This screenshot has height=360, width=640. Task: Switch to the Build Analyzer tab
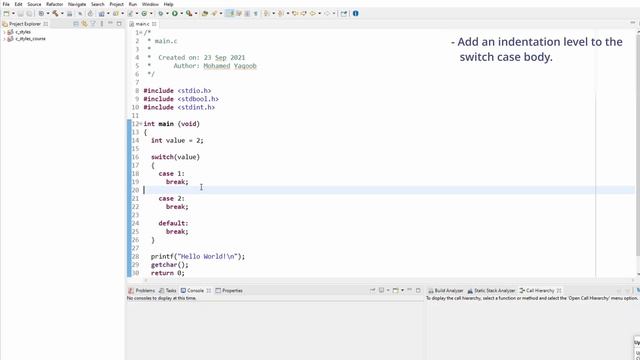[445, 291]
